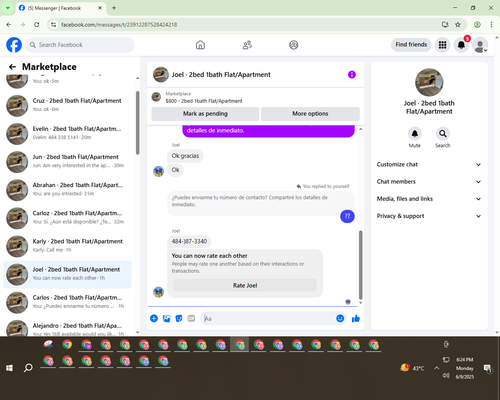Screen dimensions: 500x400
Task: Click listing thumbnail in right panel
Action: point(429,82)
